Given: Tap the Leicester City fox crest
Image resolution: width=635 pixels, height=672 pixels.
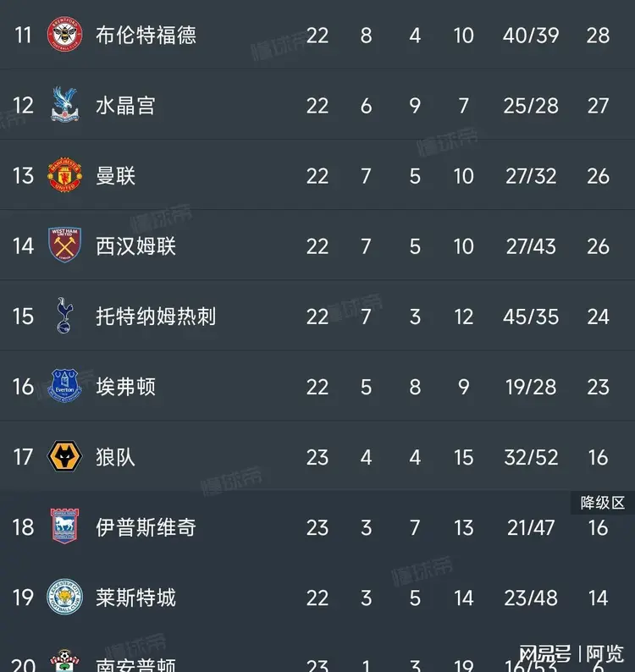Looking at the screenshot, I should coord(64,598).
